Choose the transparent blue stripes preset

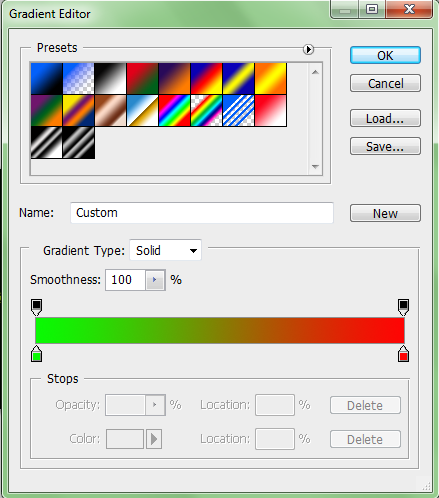[x=238, y=111]
